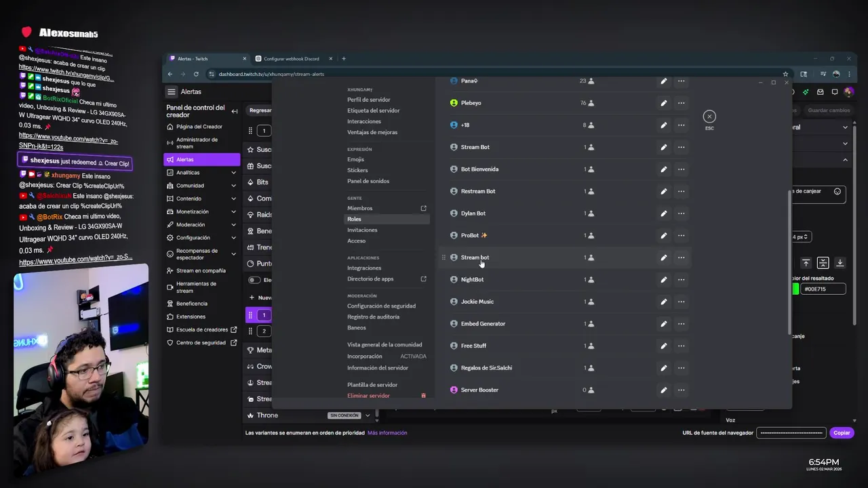Open the Twitch user avatar menu
868x488 pixels.
(848, 91)
